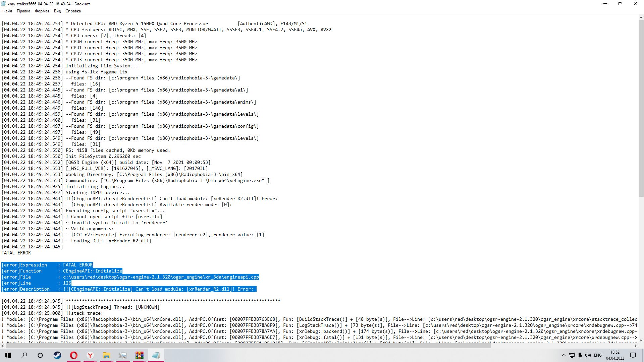Screen dimensions: 644x362
Task: Open the Файл menu in Notepad
Action: click(x=7, y=11)
